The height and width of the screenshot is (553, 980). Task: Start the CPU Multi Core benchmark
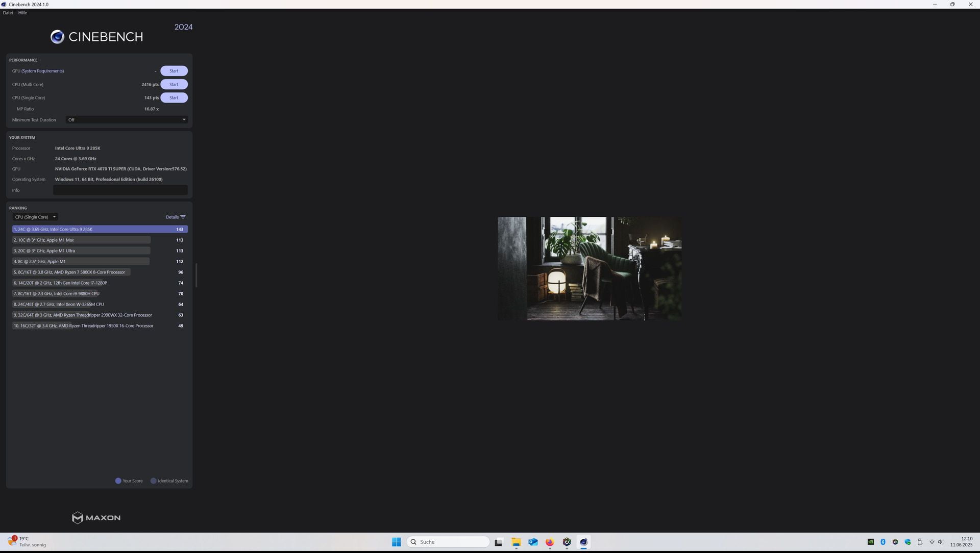point(174,84)
